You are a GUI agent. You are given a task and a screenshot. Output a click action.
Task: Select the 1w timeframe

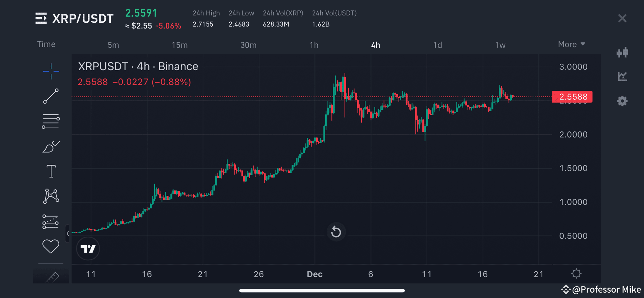[500, 45]
